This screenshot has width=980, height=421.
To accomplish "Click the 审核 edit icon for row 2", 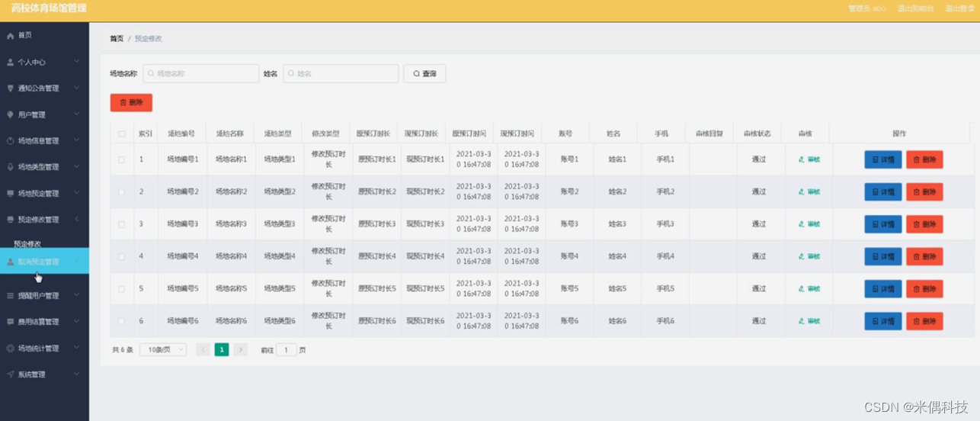I will [x=802, y=191].
